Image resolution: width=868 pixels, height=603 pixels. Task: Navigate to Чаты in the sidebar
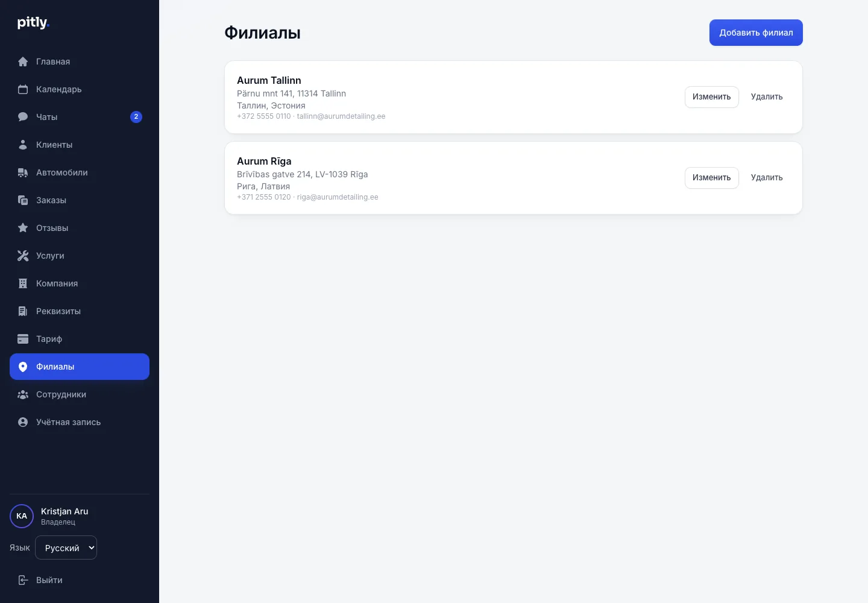click(80, 117)
